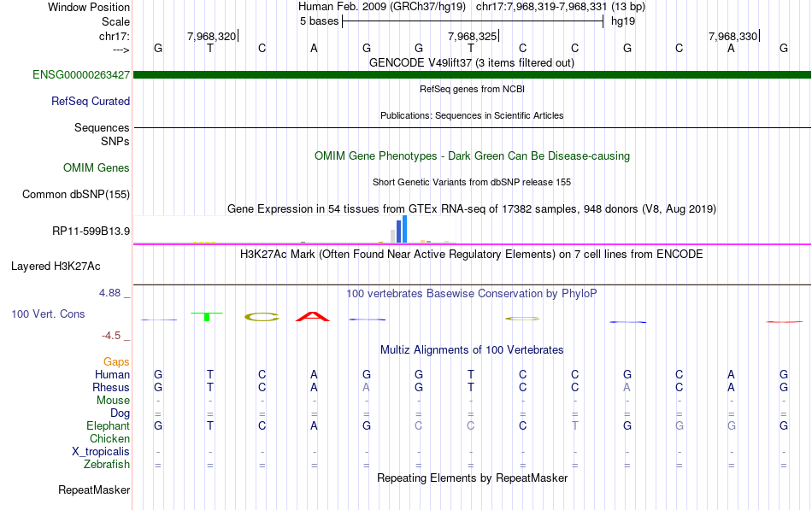The height and width of the screenshot is (510, 812).
Task: Click the SNPs label
Action: 115,141
